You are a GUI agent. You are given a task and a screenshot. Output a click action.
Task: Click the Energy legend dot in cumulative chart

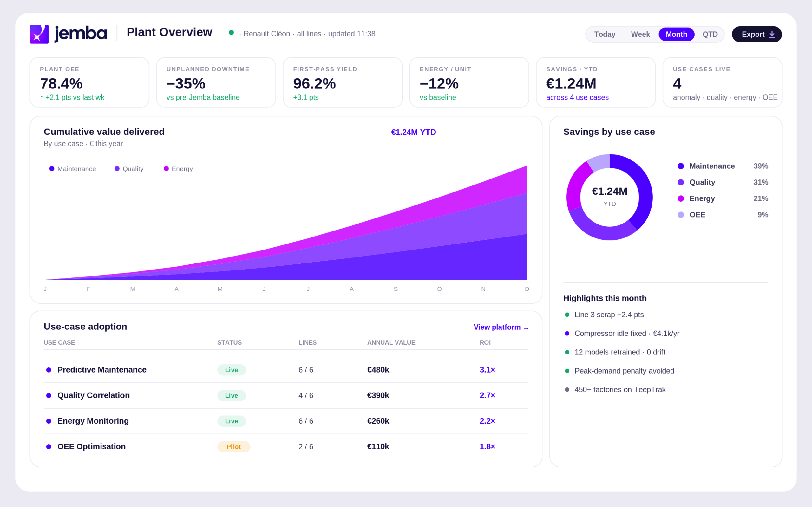(166, 169)
